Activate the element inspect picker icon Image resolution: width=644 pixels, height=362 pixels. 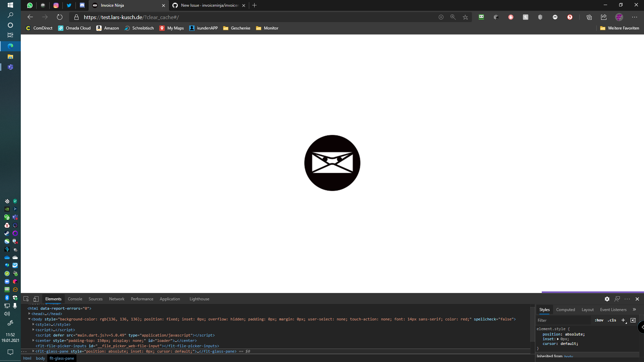point(26,299)
